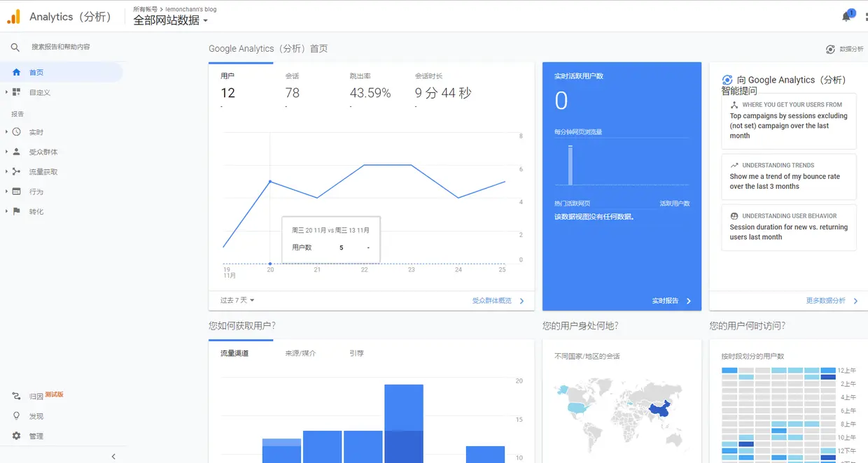Select the 实时 realtime clock icon
This screenshot has width=868, height=463.
[x=15, y=131]
